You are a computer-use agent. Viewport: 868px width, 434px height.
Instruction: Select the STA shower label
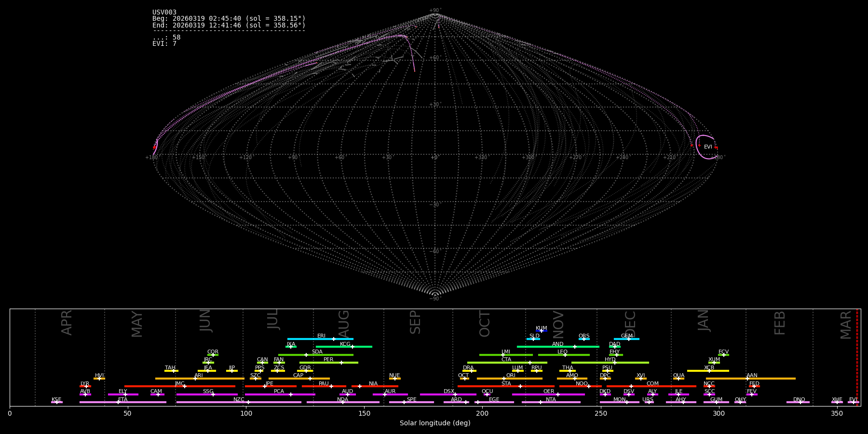[506, 384]
